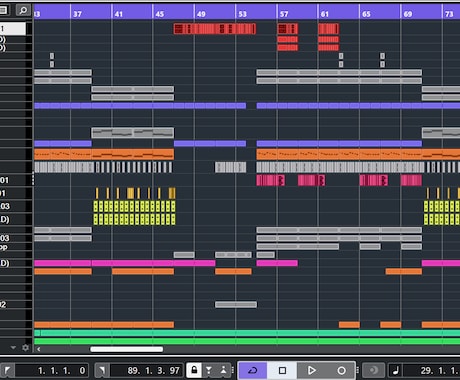Select lowest-lane orange clip at bar 67

pyautogui.click(x=391, y=325)
